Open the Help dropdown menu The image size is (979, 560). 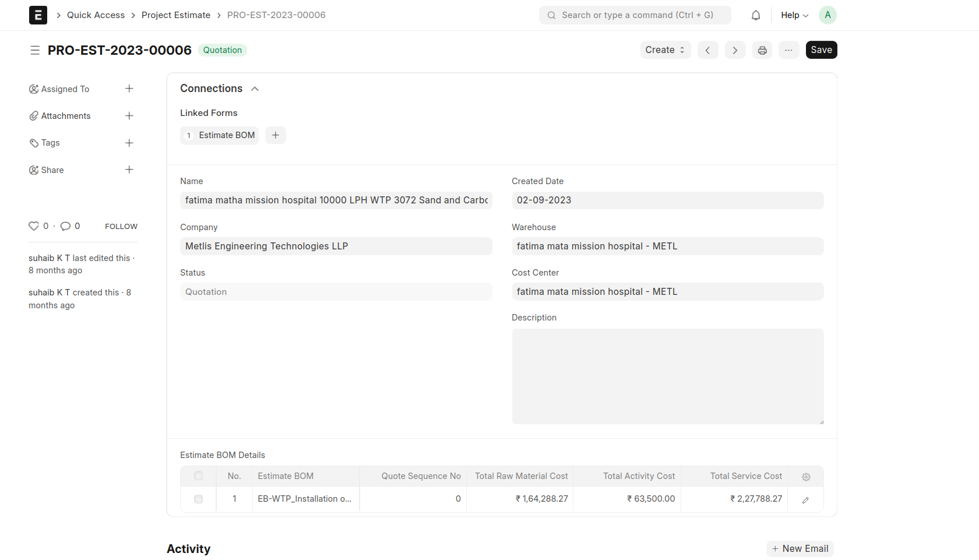(x=794, y=15)
